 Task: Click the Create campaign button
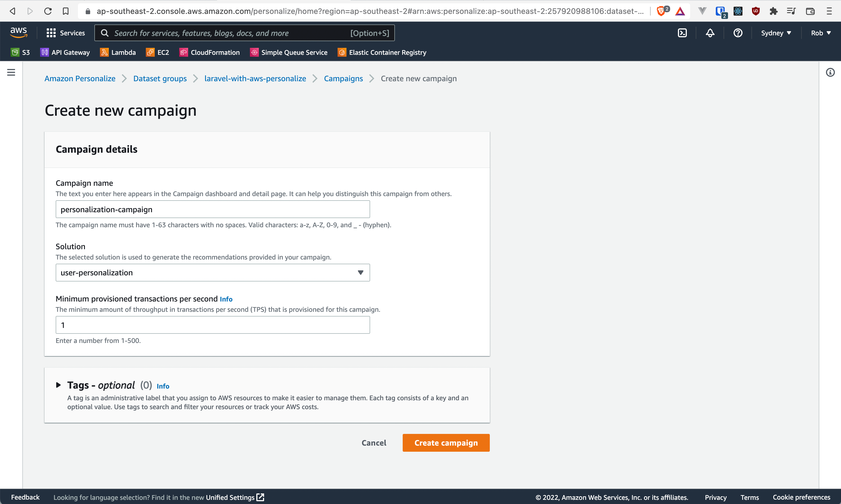coord(446,443)
